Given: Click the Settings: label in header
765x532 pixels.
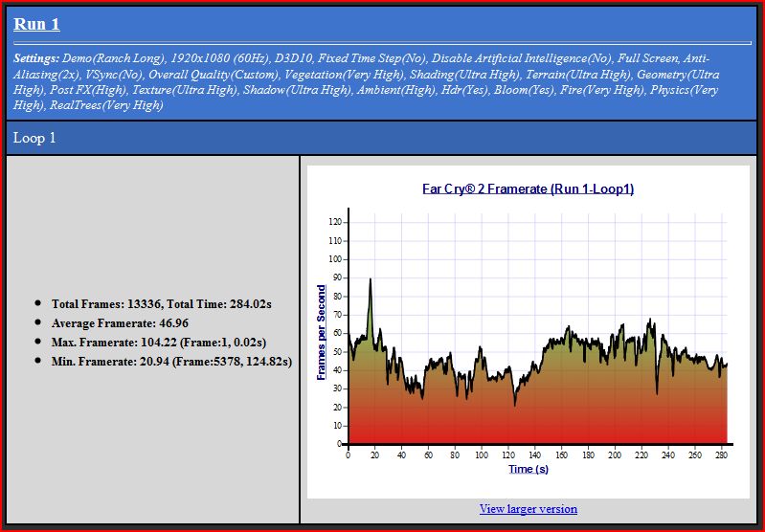Looking at the screenshot, I should (36, 58).
